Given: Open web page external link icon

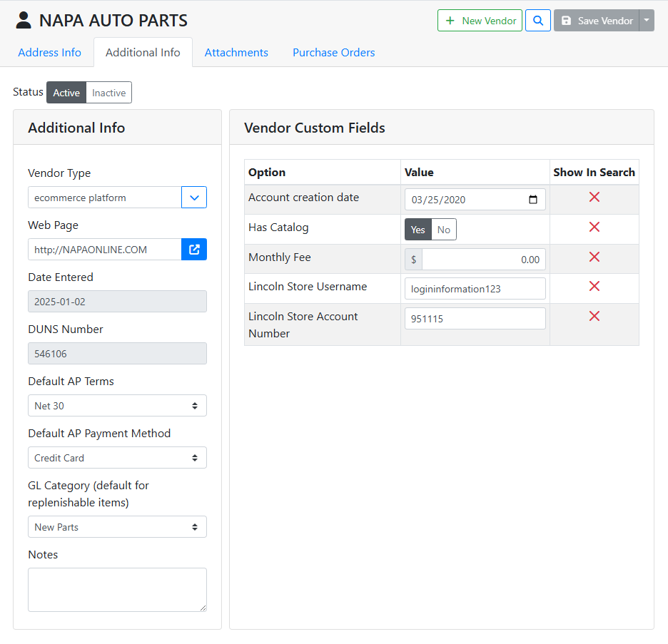Looking at the screenshot, I should 194,250.
